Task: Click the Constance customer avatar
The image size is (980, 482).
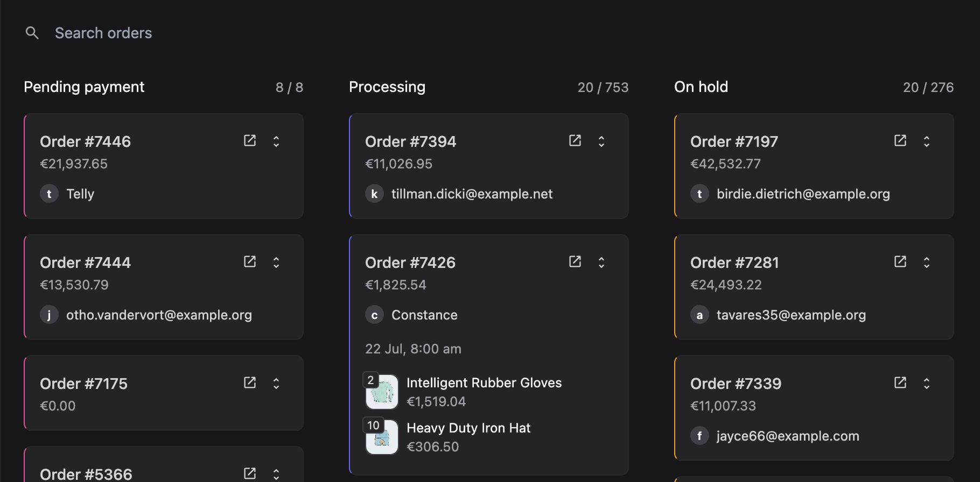Action: coord(375,315)
